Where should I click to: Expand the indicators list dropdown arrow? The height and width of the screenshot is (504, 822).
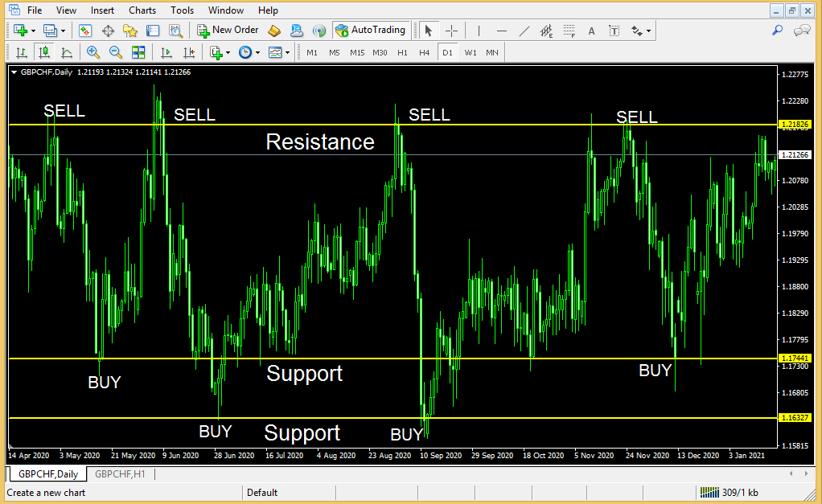point(228,53)
